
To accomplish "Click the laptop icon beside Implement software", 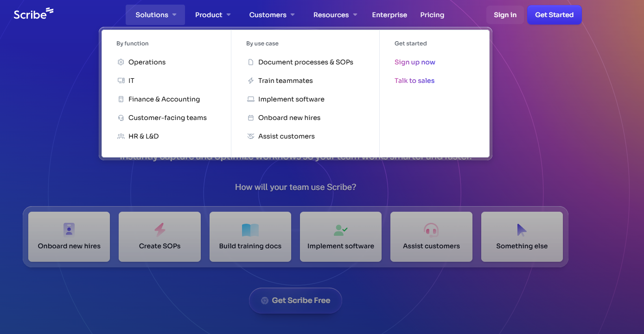I will pos(251,99).
